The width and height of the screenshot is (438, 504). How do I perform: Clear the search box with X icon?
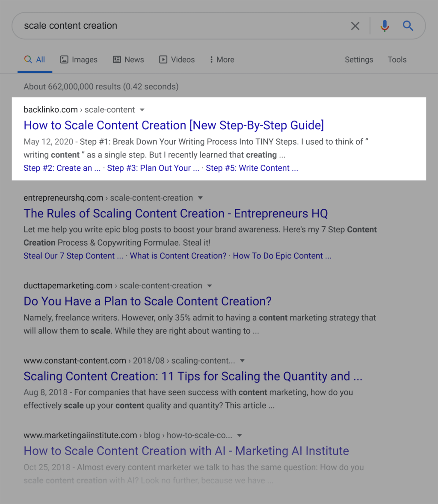tap(355, 26)
